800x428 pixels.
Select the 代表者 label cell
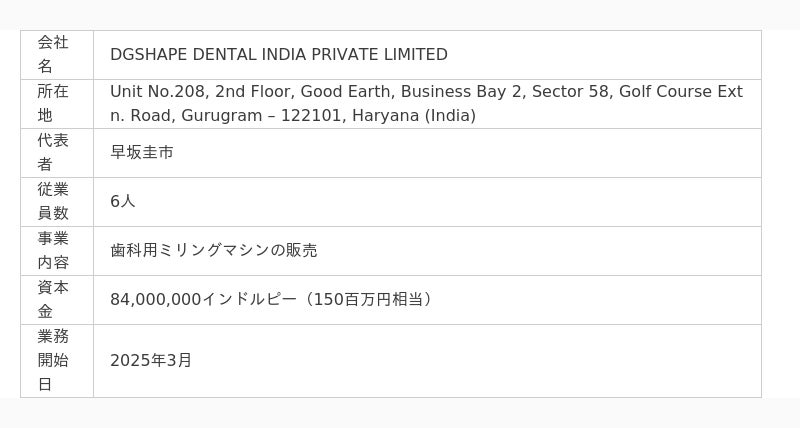[57, 153]
